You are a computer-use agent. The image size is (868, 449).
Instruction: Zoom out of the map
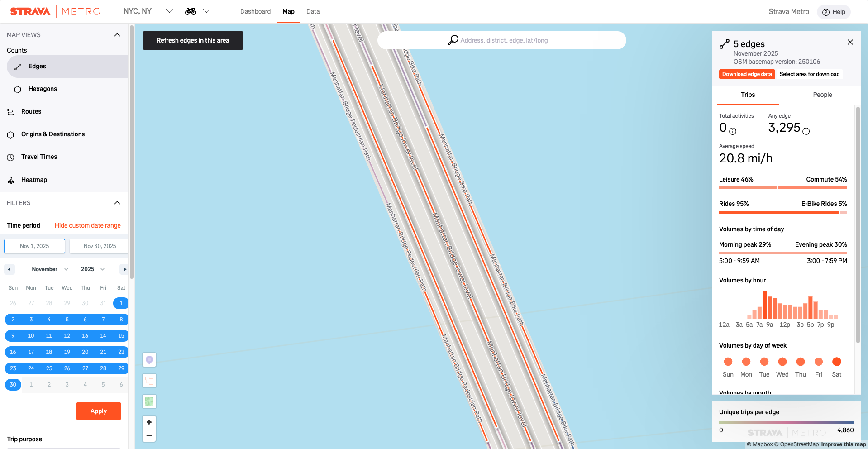[149, 435]
